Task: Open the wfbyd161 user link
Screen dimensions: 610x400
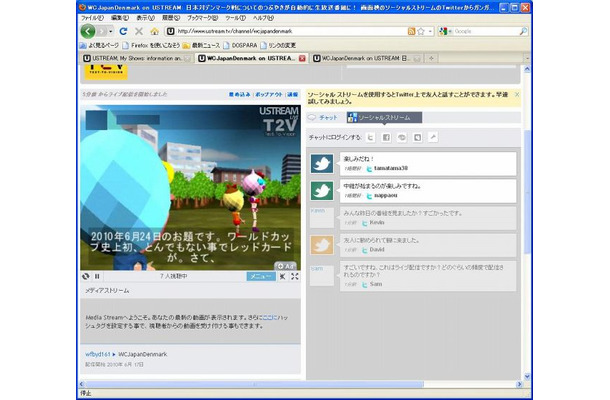Action: (98, 354)
